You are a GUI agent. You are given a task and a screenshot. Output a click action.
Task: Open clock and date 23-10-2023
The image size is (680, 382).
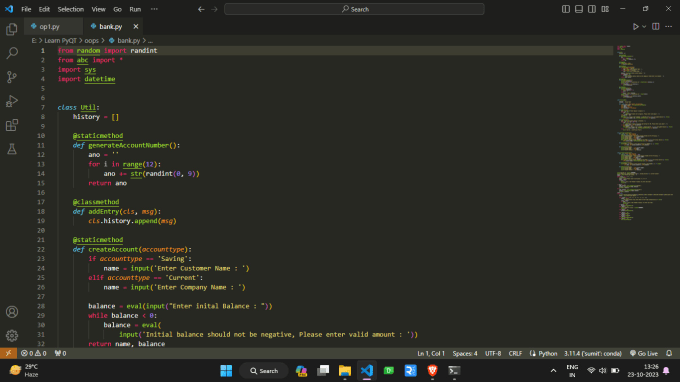pos(643,371)
